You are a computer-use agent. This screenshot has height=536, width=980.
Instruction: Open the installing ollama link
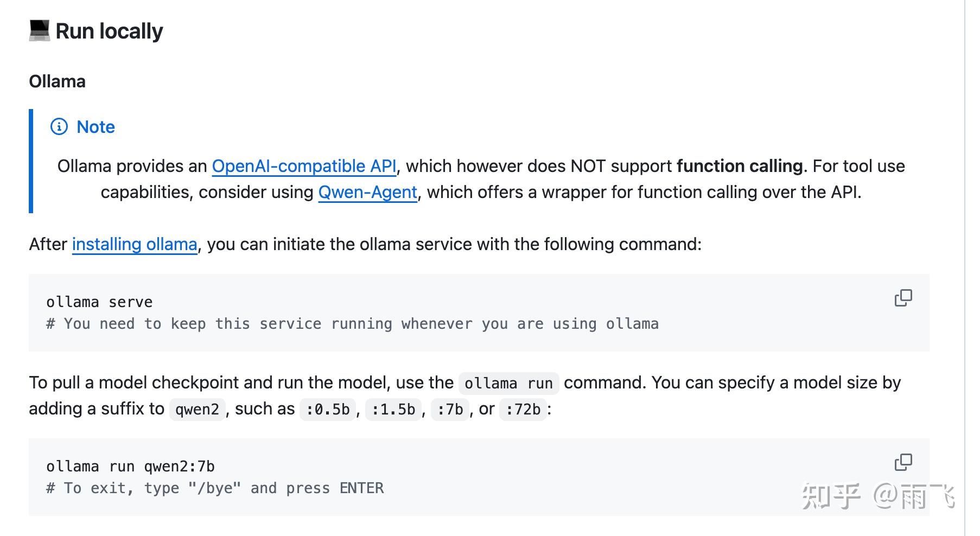coord(135,244)
